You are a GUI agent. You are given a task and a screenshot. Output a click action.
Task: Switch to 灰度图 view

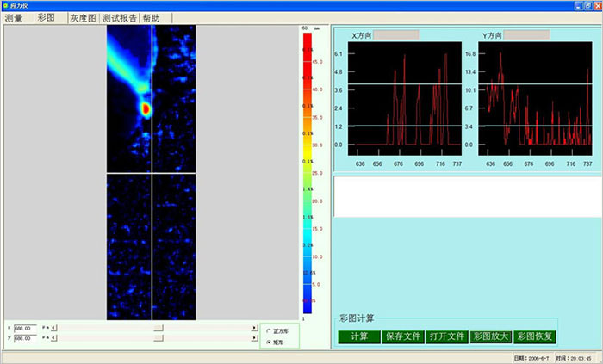(x=83, y=18)
